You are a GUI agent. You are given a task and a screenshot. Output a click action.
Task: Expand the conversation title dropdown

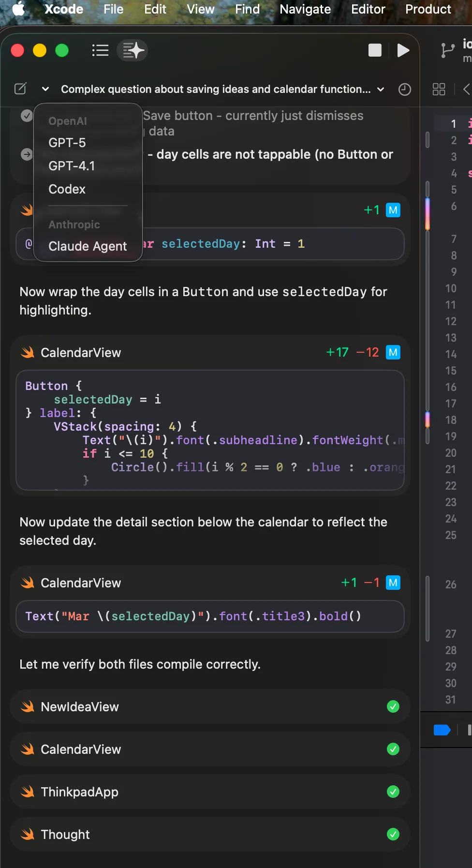(x=381, y=89)
